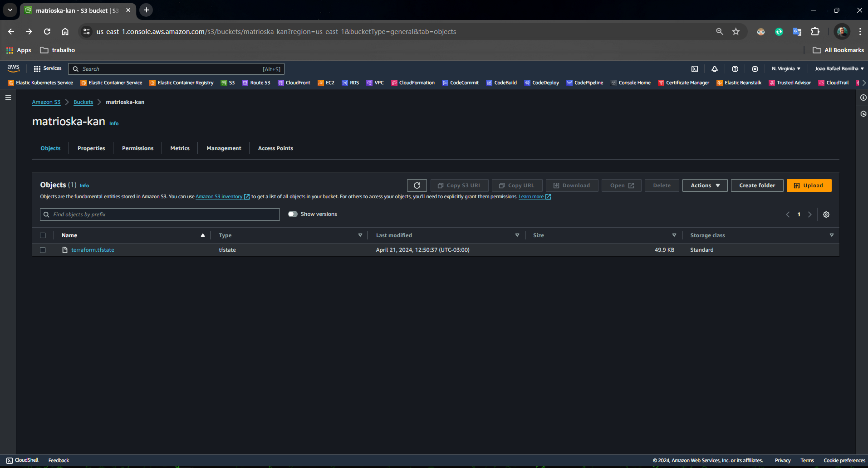The height and width of the screenshot is (468, 868).
Task: Open Cookie preferences in footer
Action: (844, 460)
